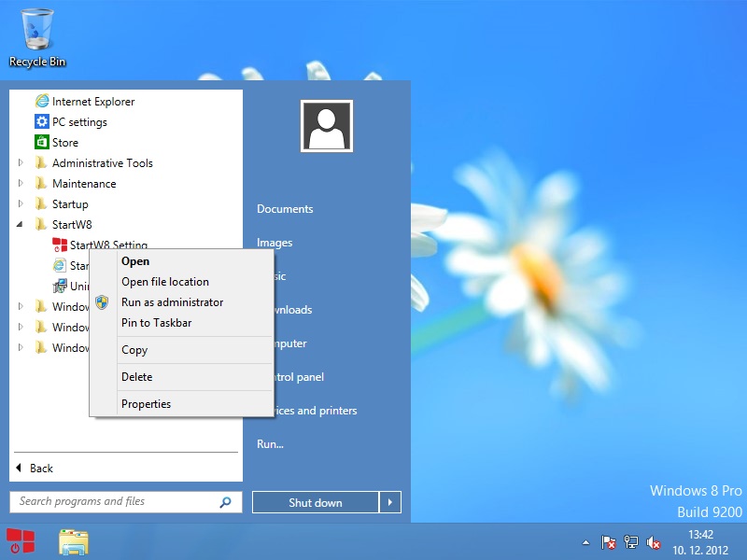This screenshot has width=747, height=560.
Task: Launch the Store app icon
Action: [x=41, y=143]
